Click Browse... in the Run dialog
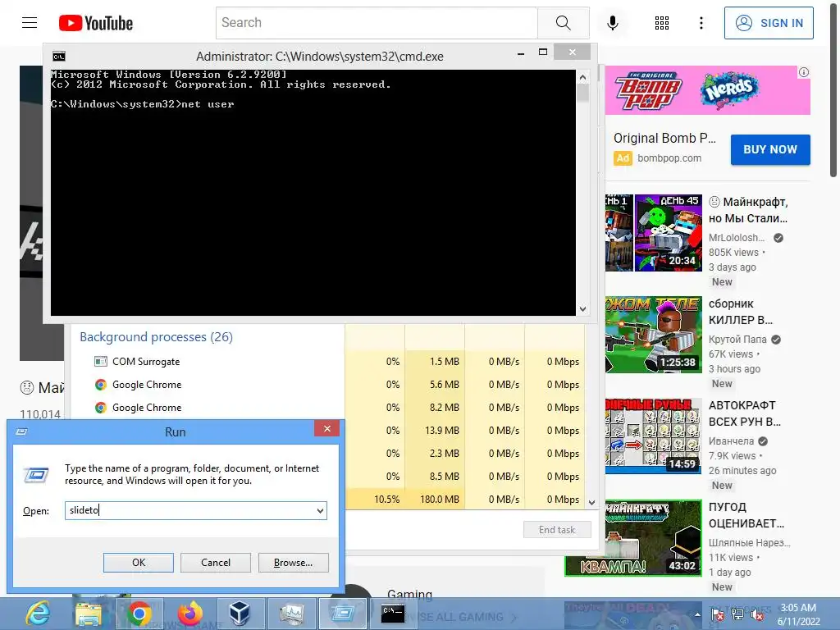 tap(293, 563)
